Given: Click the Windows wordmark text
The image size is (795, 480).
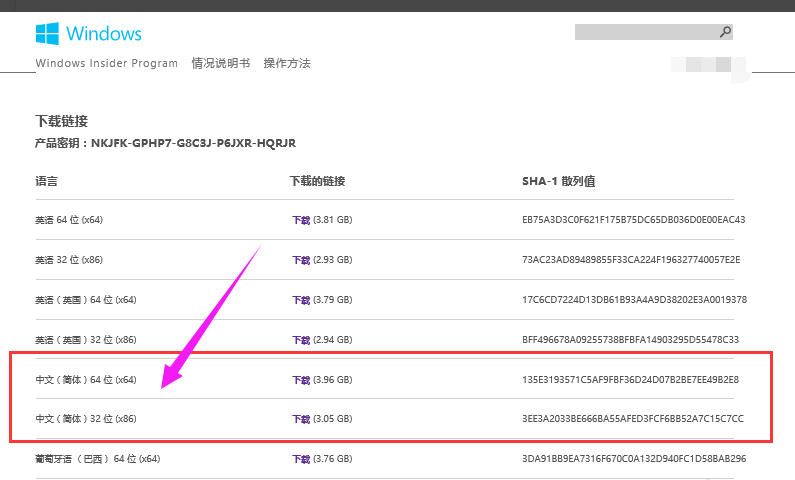Looking at the screenshot, I should click(104, 33).
